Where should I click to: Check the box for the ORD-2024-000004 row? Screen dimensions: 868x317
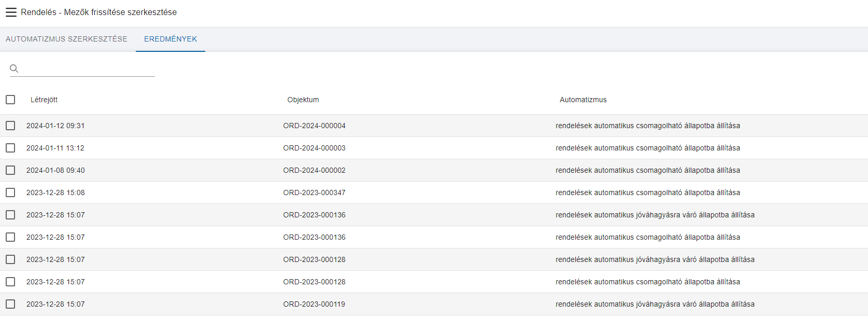click(x=10, y=126)
